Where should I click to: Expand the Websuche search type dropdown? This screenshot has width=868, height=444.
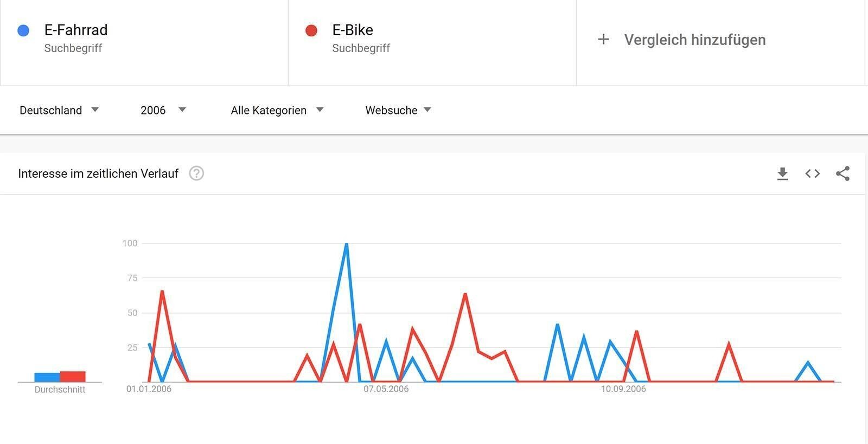pos(398,110)
